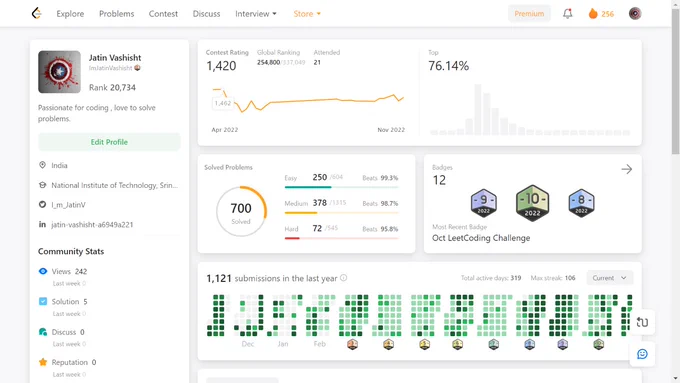The image size is (680, 383).
Task: Click the Jatin Vashisht name heading
Action: point(115,58)
